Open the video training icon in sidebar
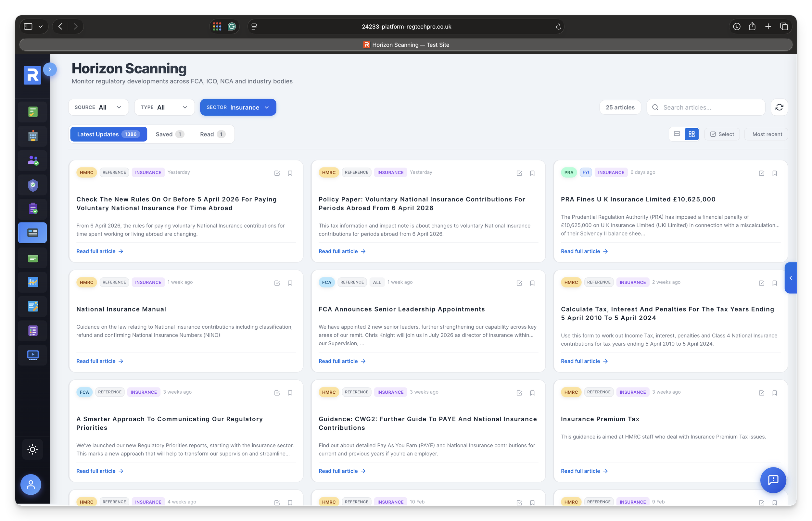The height and width of the screenshot is (521, 812). [32, 355]
